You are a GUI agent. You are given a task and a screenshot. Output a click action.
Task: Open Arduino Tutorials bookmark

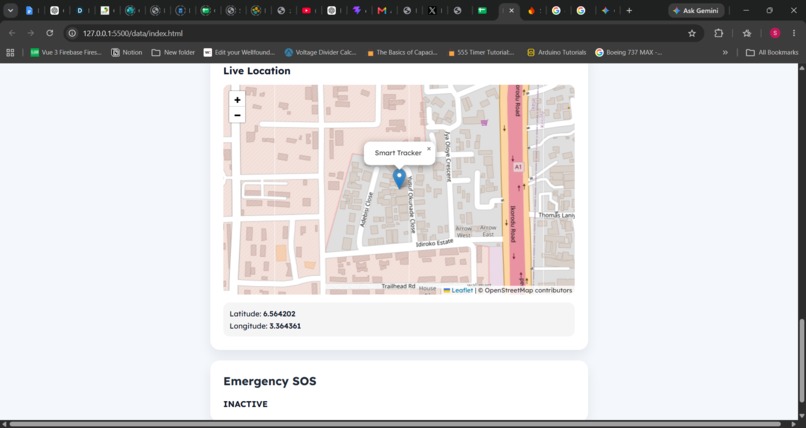click(x=557, y=52)
